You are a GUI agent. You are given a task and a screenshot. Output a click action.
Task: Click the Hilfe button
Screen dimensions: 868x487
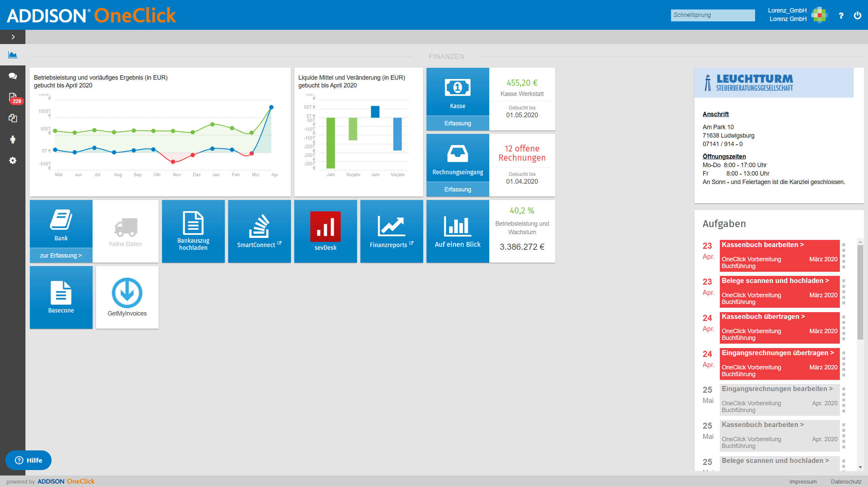[x=28, y=460]
